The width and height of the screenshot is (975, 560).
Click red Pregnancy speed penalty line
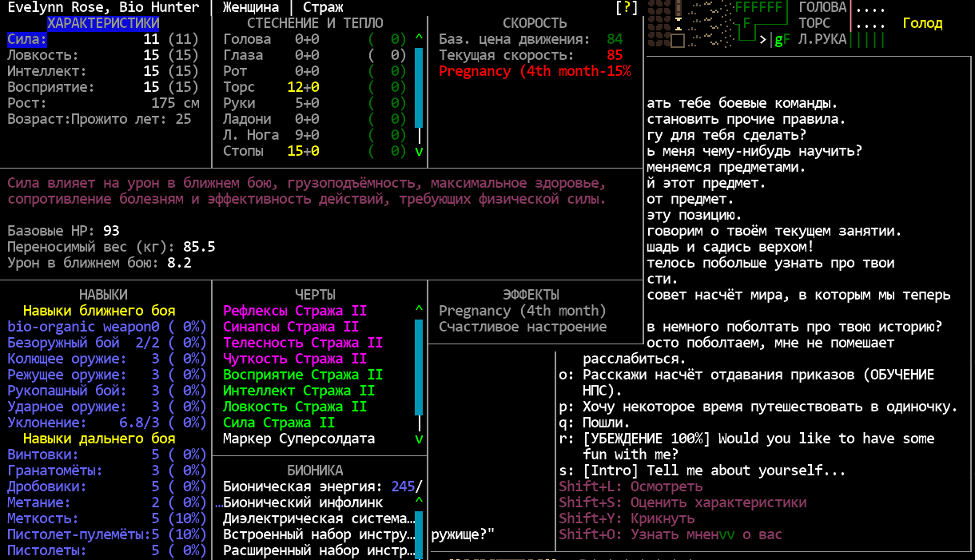535,71
